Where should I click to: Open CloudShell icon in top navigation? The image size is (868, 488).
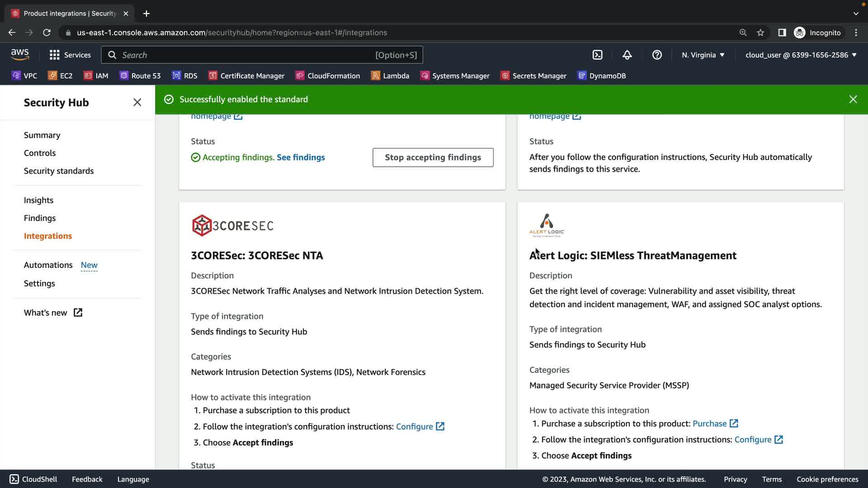point(597,55)
